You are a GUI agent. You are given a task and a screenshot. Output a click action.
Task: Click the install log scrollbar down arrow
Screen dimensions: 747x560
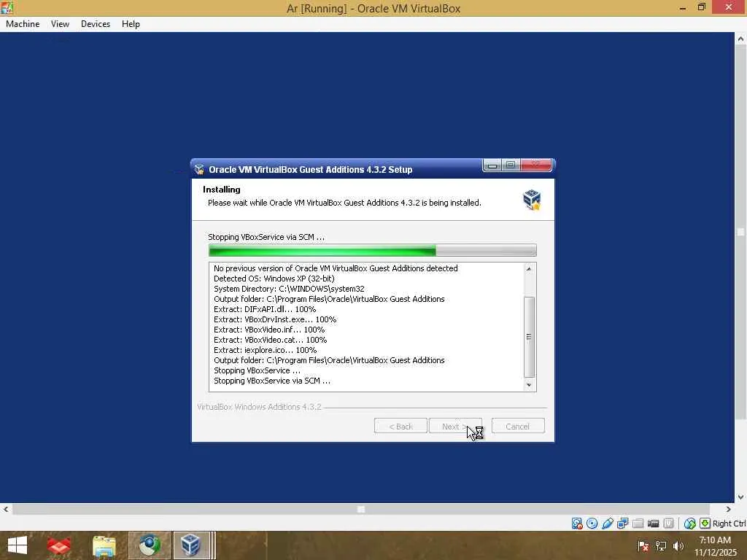coord(529,385)
